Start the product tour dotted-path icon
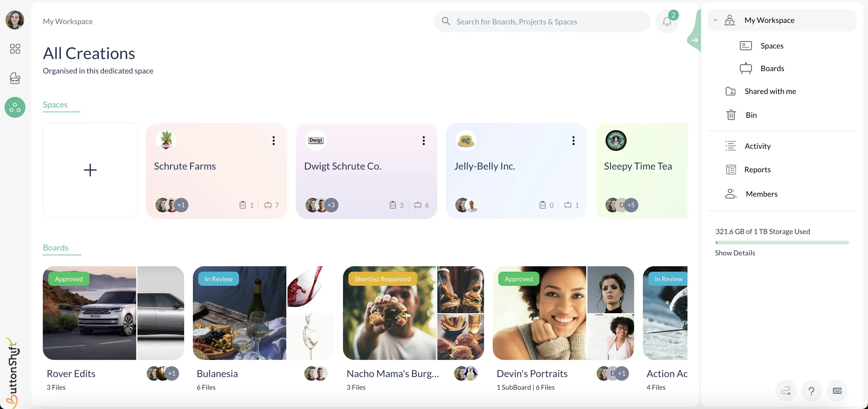The image size is (868, 409). (786, 391)
